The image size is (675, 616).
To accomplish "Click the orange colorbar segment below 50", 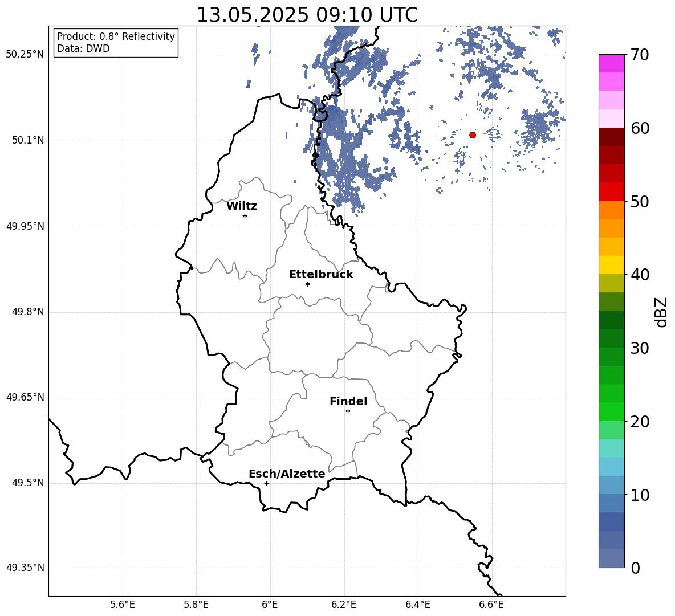I will pyautogui.click(x=612, y=210).
